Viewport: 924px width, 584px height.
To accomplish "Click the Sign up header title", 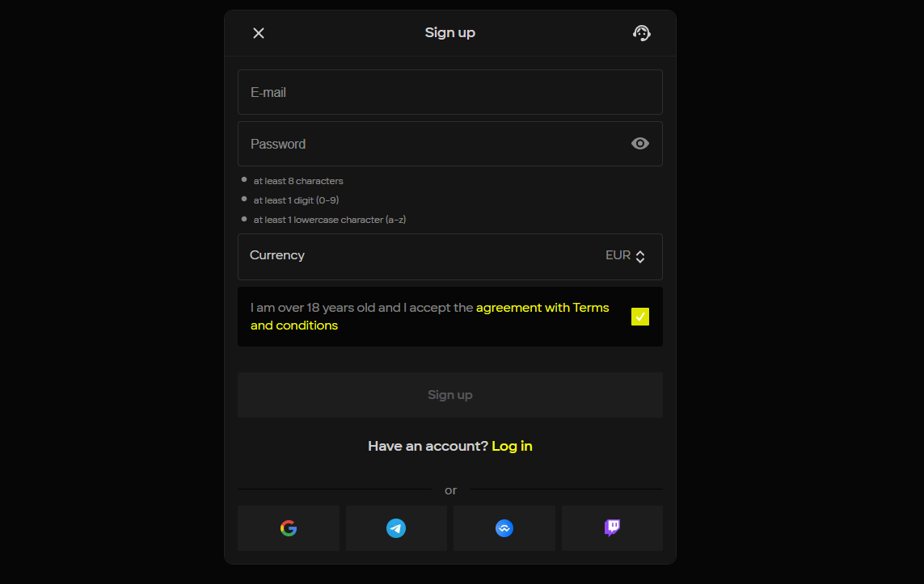I will 449,33.
